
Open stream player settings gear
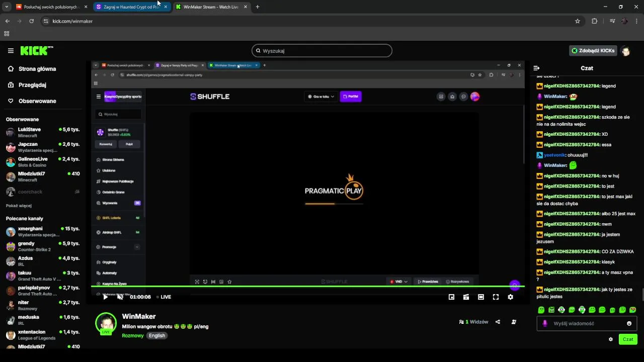click(510, 297)
